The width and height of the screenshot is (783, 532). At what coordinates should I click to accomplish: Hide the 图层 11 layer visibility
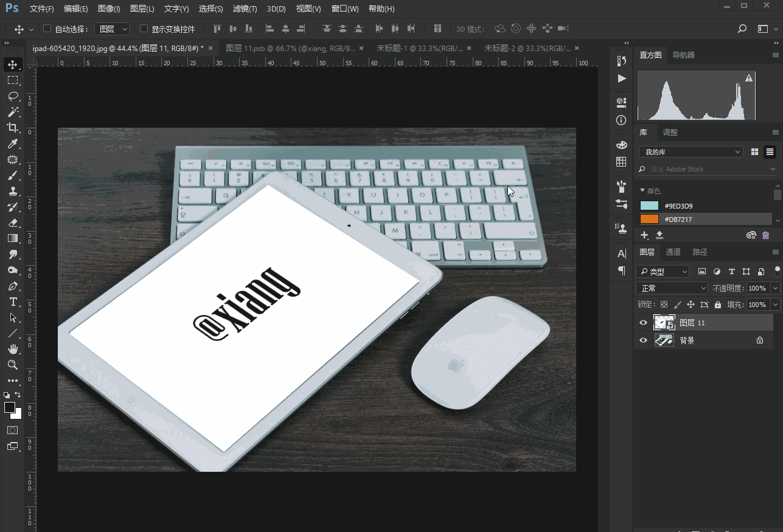643,323
